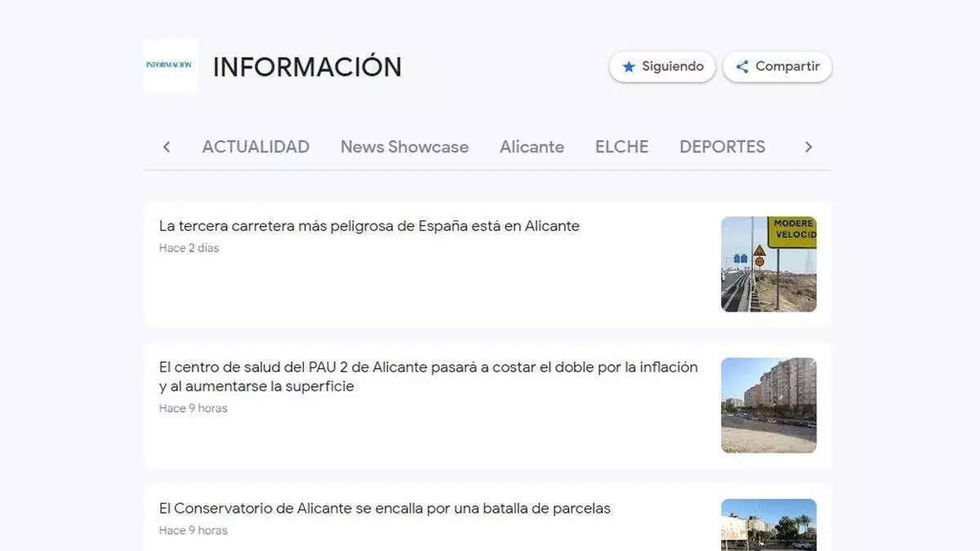Viewport: 980px width, 551px height.
Task: Click the 'Hace 9 horas' under PAU 2 article
Action: 194,408
